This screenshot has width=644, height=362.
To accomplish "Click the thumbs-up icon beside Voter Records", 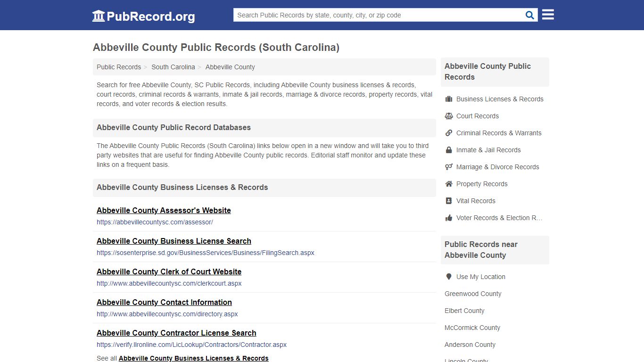I will pos(449,218).
